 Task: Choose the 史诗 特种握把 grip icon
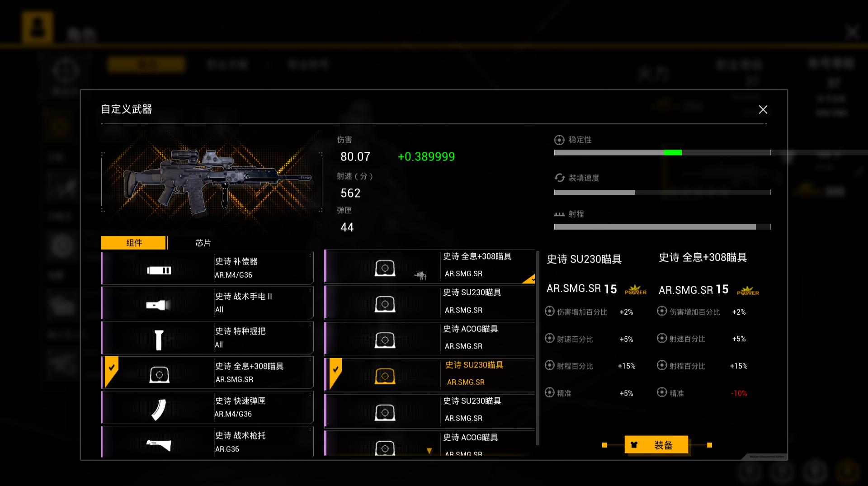click(x=159, y=340)
